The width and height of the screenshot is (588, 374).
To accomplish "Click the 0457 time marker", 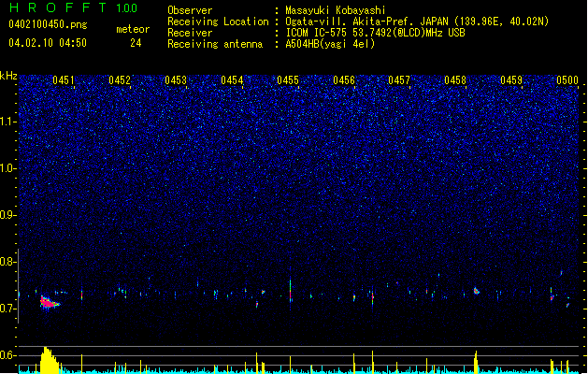I will coord(399,80).
